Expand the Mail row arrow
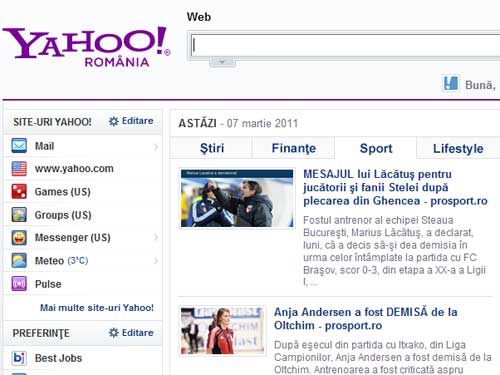Image resolution: width=500 pixels, height=375 pixels. tap(156, 146)
